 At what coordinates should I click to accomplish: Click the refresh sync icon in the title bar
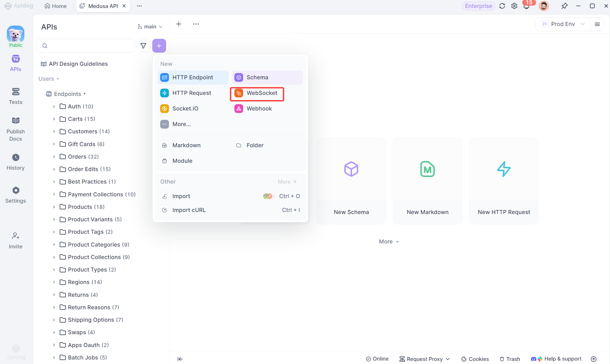(x=502, y=6)
